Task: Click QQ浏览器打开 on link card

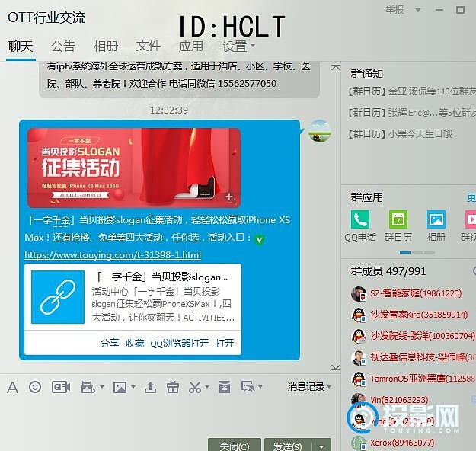Action: click(180, 343)
